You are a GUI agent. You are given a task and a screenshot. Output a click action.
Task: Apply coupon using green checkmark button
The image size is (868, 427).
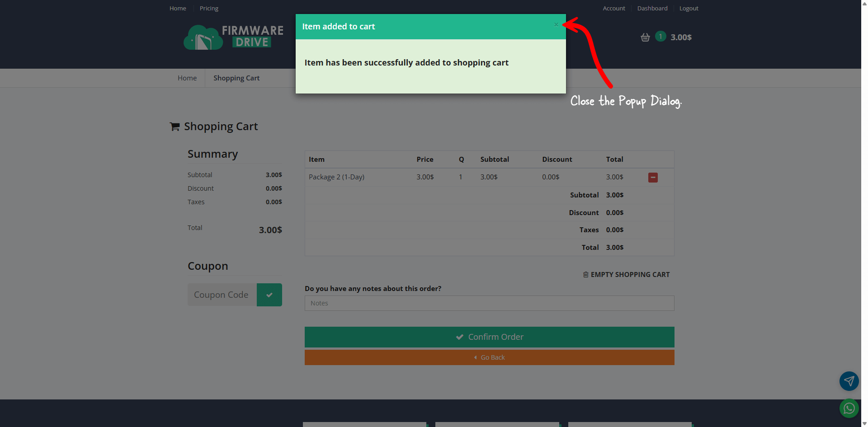[269, 295]
